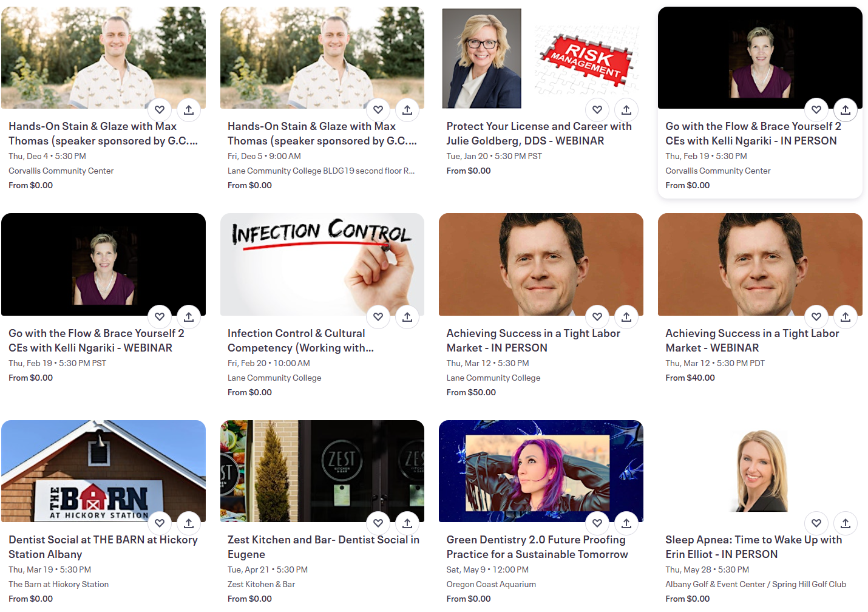Share the Zest Kitchen and Bar social event
This screenshot has width=868, height=612.
[407, 523]
